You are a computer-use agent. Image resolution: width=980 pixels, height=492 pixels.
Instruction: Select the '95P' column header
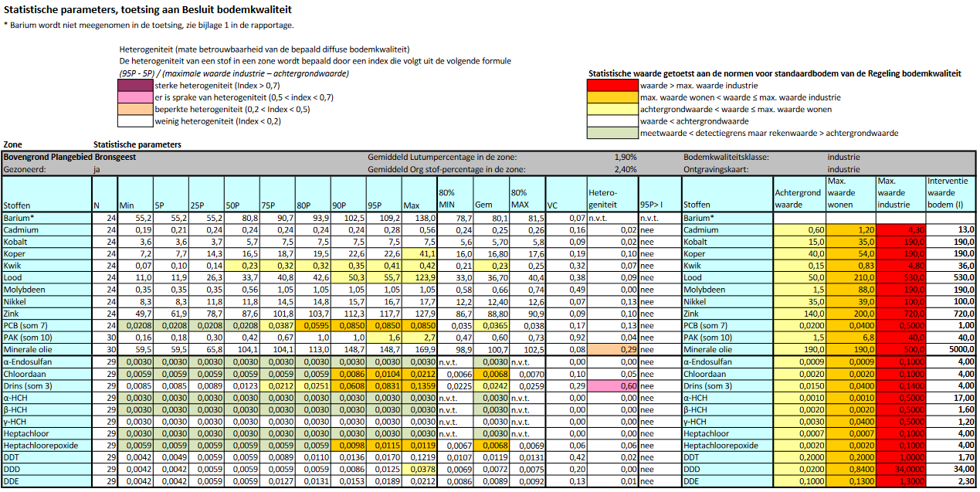385,205
